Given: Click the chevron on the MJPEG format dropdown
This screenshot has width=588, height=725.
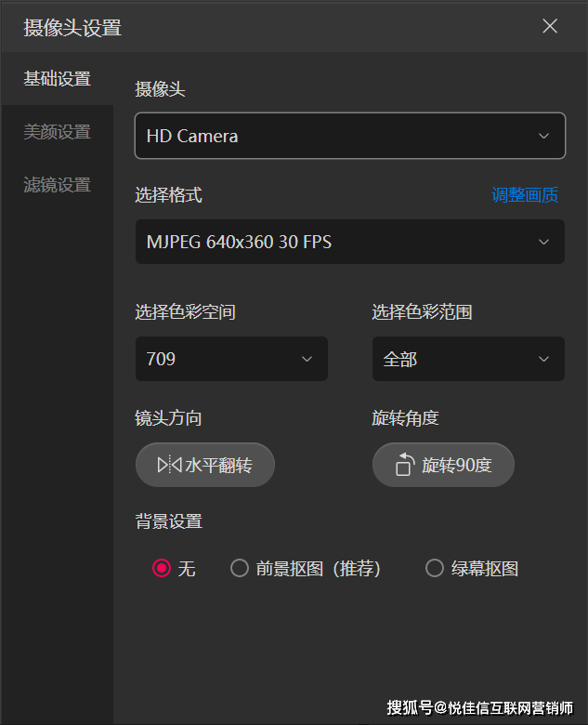Looking at the screenshot, I should [544, 243].
